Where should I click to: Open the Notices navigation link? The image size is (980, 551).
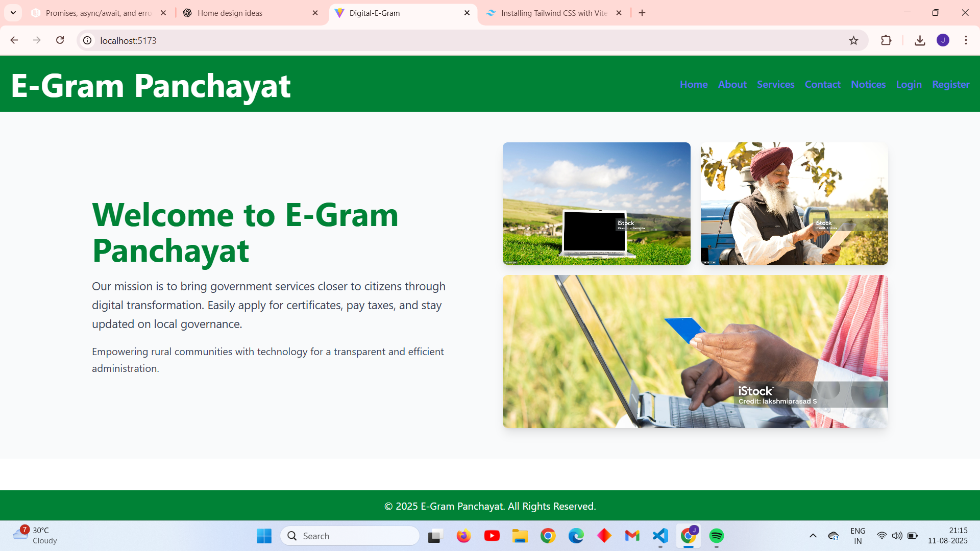[868, 84]
